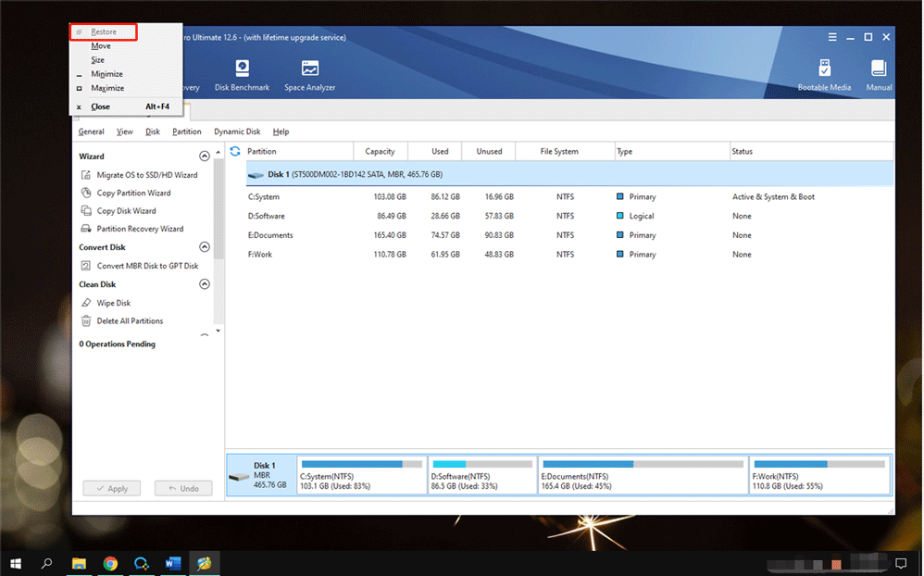Open the notification center icon

click(901, 563)
